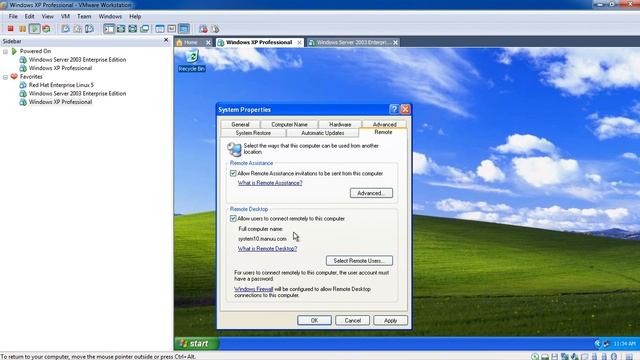Image resolution: width=640 pixels, height=360 pixels.
Task: Select Red Hat Enterprise Linux 5 favorite
Action: (61, 85)
